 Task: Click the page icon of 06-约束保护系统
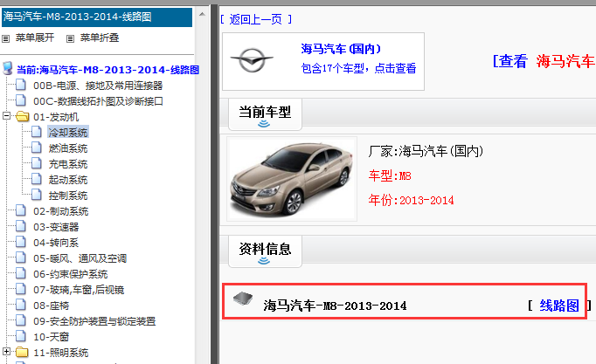[21, 274]
